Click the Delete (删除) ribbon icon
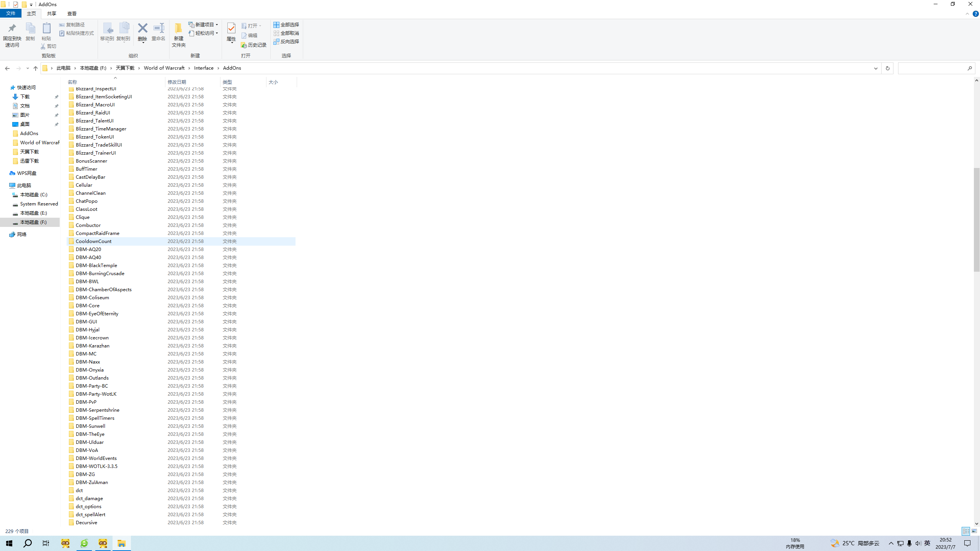Screen dimensions: 980x551 142,29
